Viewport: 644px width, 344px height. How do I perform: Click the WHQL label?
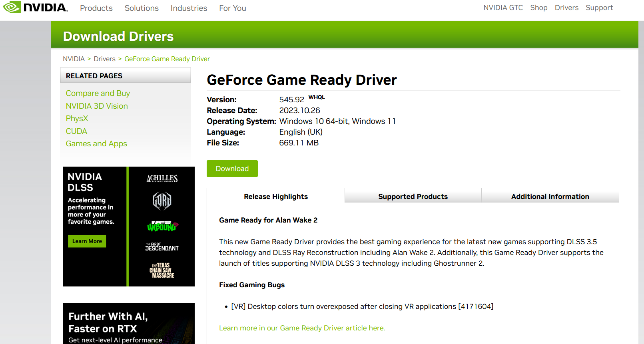317,97
